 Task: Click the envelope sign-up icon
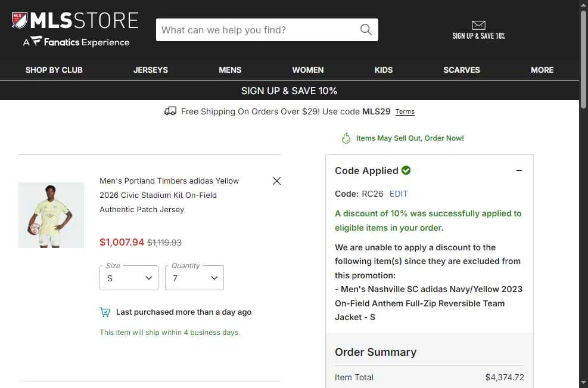coord(478,25)
